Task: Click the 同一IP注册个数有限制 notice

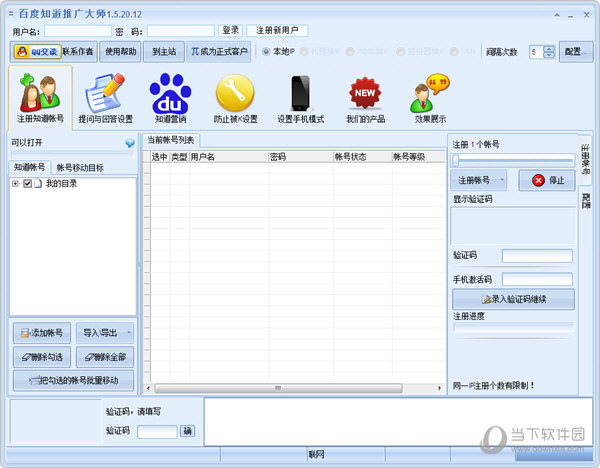Action: pyautogui.click(x=494, y=386)
